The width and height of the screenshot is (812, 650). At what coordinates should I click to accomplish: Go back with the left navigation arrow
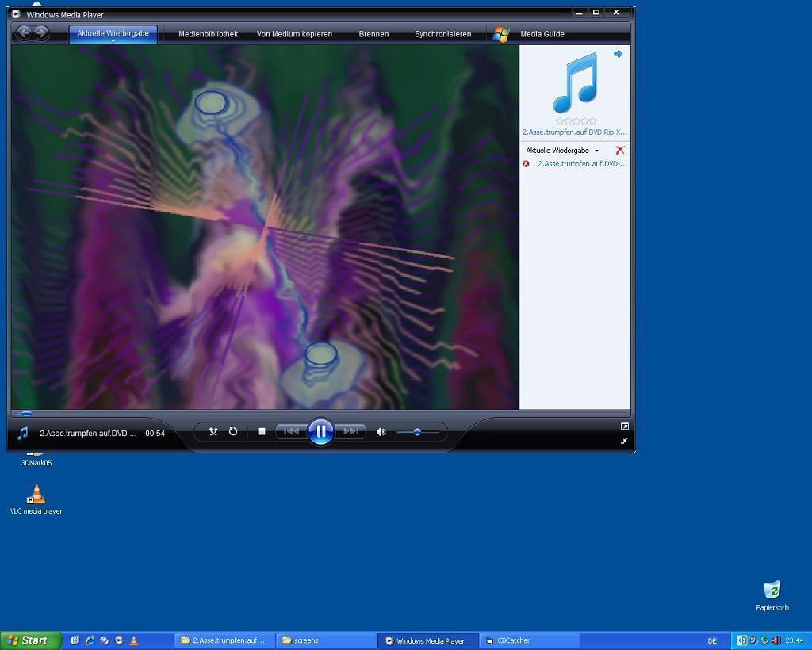tap(23, 33)
